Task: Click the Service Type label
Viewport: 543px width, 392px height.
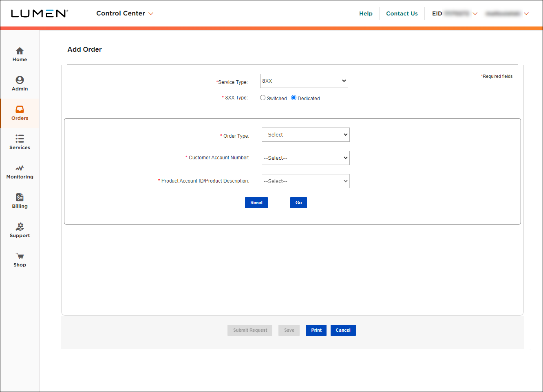Action: pos(232,82)
